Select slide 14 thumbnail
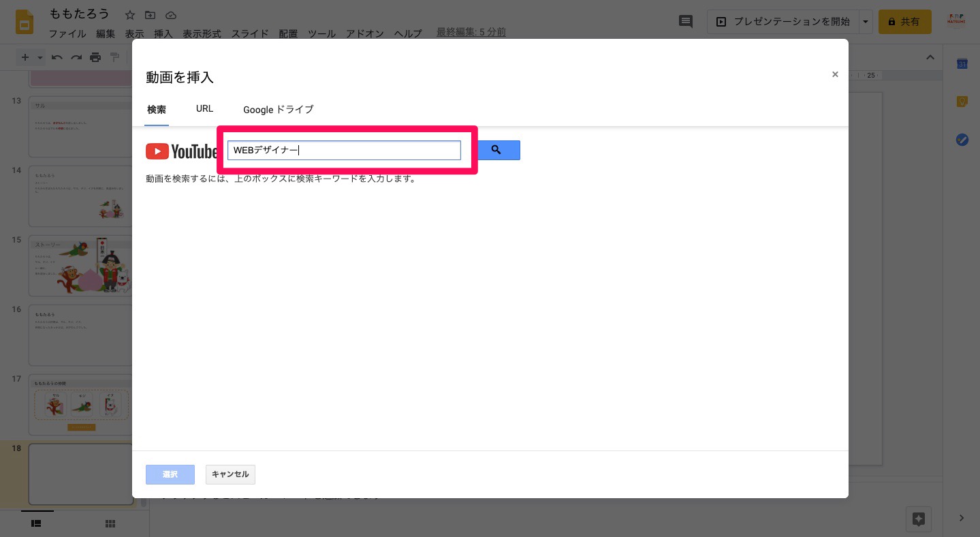The height and width of the screenshot is (537, 980). click(x=80, y=196)
